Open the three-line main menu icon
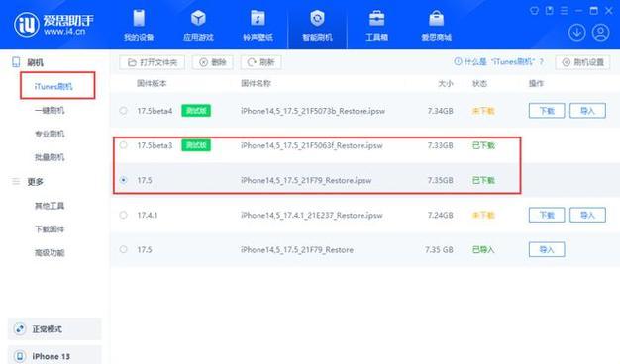620x364 pixels. (x=565, y=11)
